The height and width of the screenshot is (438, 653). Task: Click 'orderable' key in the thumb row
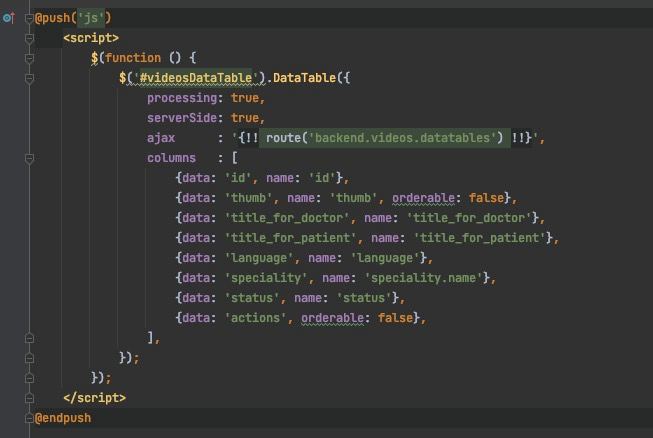[423, 198]
